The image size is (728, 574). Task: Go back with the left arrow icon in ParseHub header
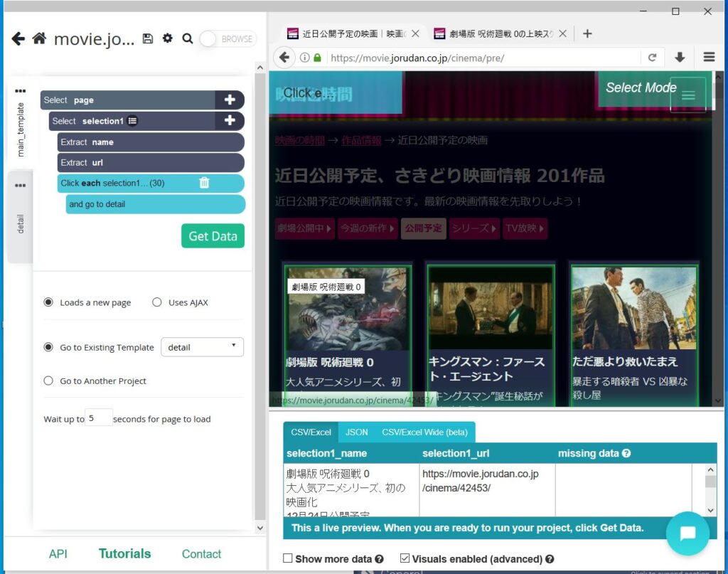pyautogui.click(x=18, y=38)
